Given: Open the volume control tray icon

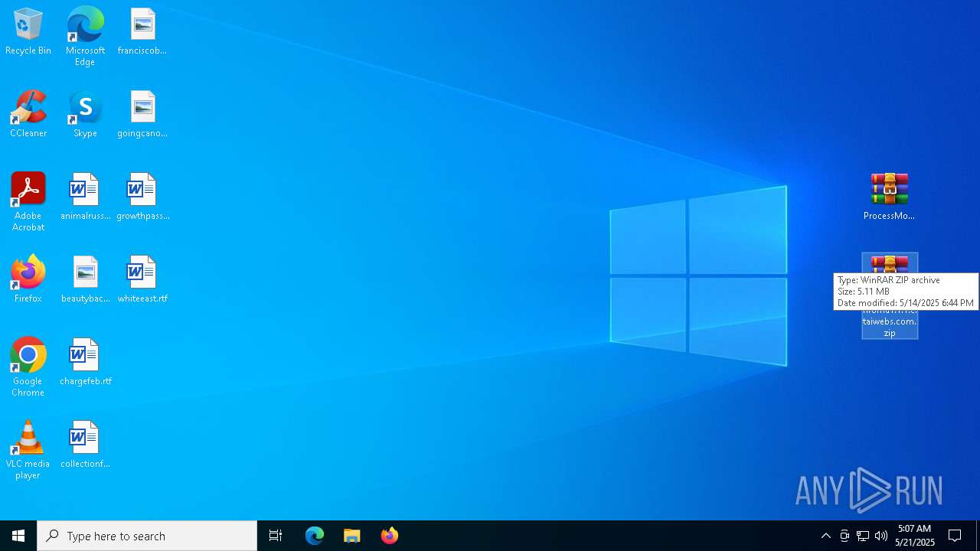Looking at the screenshot, I should (x=881, y=536).
